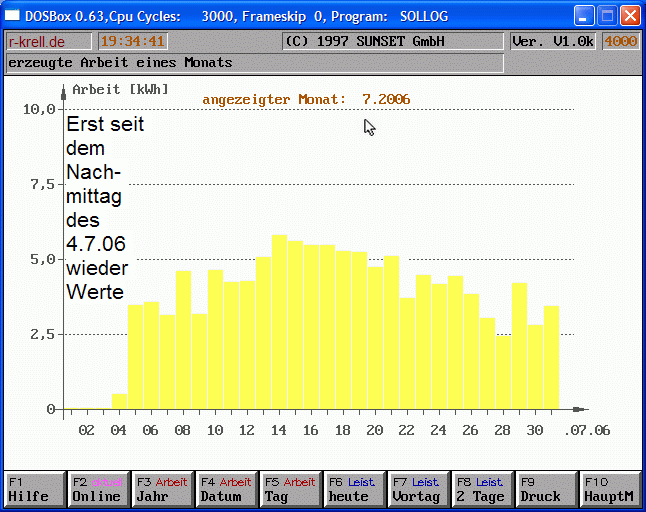Minimize the DOSBox window
The height and width of the screenshot is (512, 646).
click(585, 16)
